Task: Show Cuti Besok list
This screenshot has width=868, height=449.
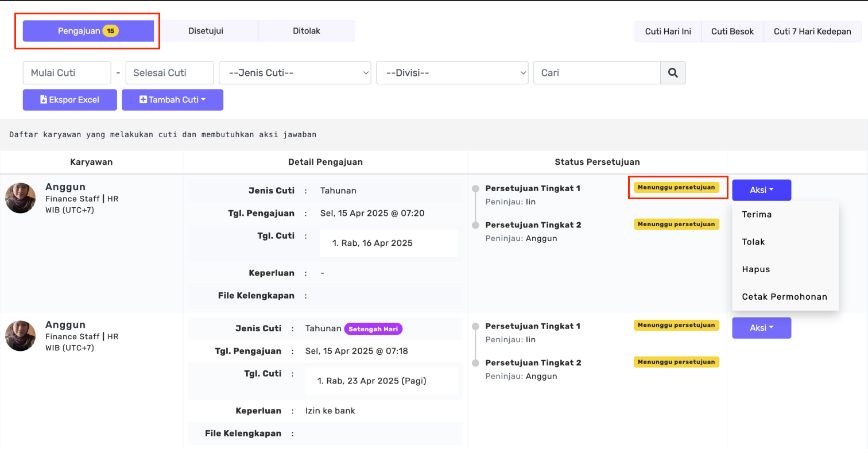Action: coord(732,32)
